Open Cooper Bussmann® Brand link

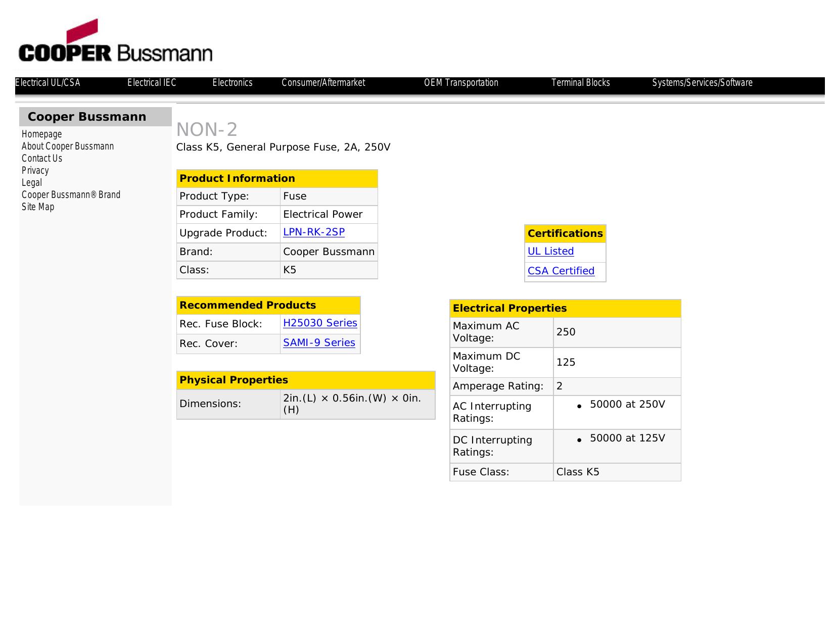point(71,195)
